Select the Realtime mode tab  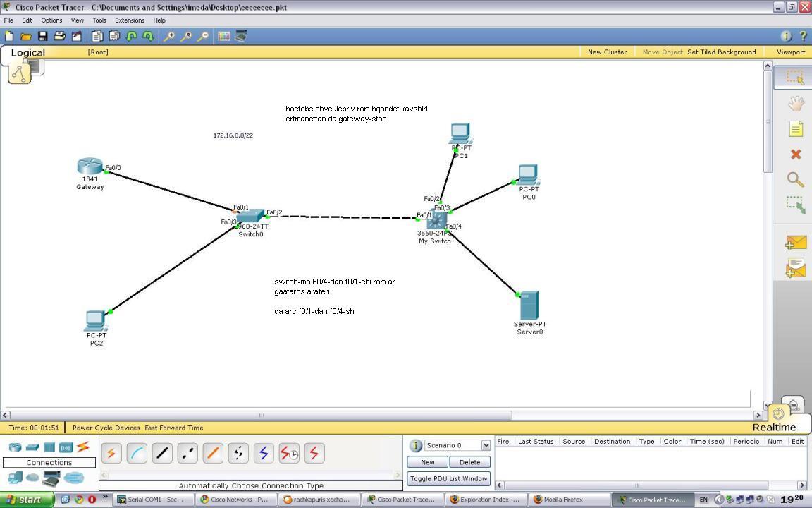pyautogui.click(x=774, y=427)
